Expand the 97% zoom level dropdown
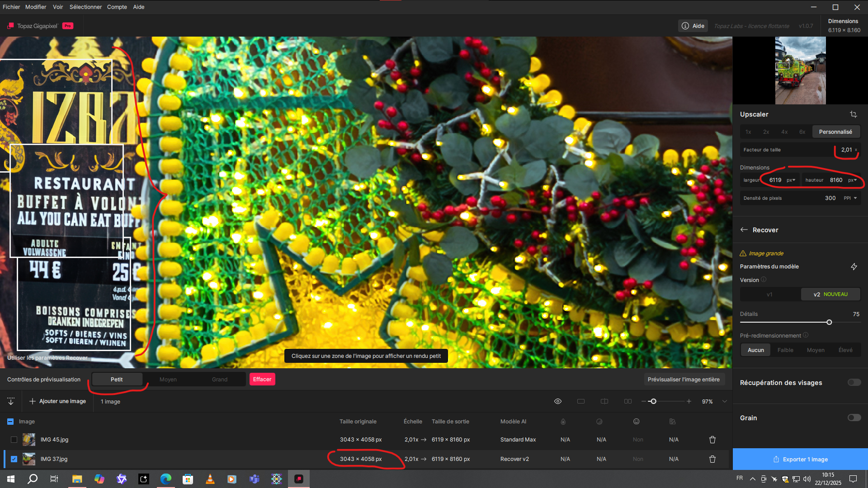Screen dimensions: 868x488 pyautogui.click(x=725, y=401)
